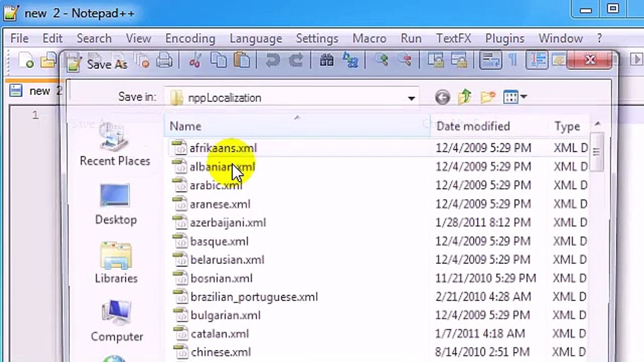
Task: Go up one folder level
Action: (465, 97)
